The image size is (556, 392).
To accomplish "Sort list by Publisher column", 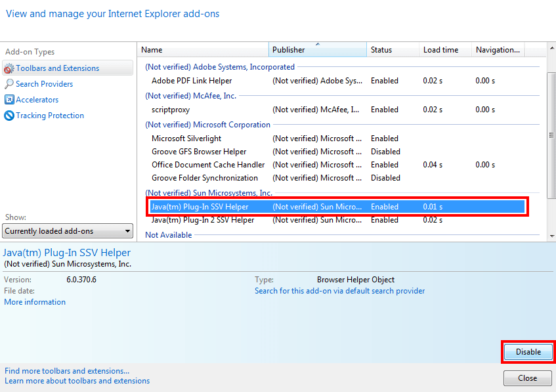I will point(317,50).
